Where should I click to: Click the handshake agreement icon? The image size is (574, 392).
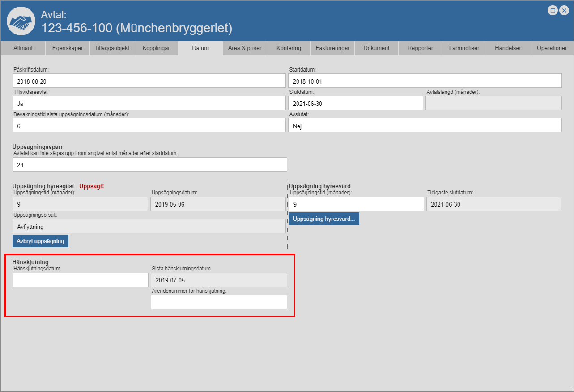(x=21, y=21)
